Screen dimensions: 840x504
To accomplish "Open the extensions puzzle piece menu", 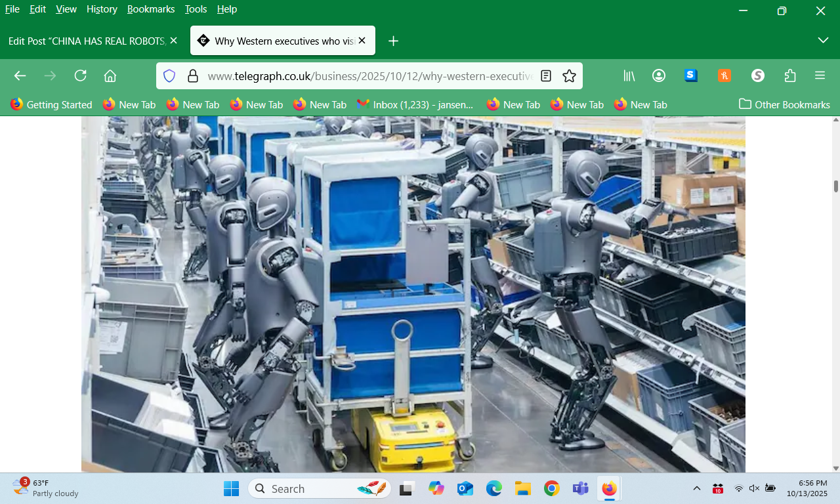I will point(790,75).
